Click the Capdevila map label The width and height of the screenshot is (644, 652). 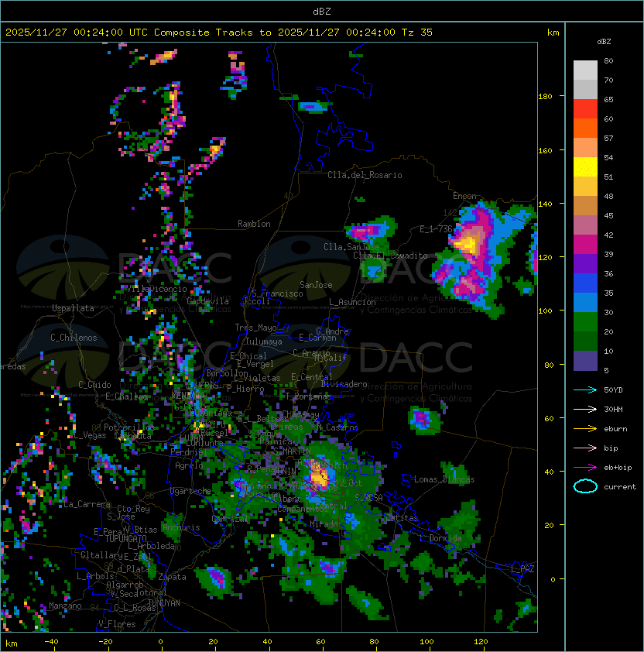click(x=208, y=301)
